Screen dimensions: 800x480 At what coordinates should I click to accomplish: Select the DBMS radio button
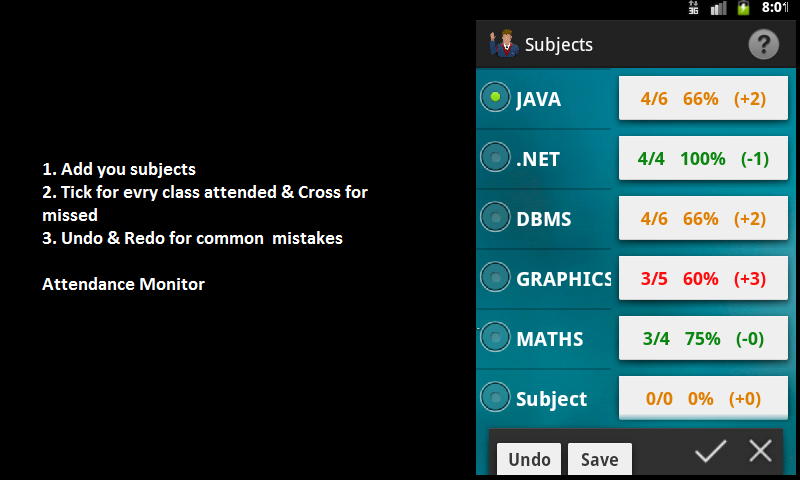(495, 217)
